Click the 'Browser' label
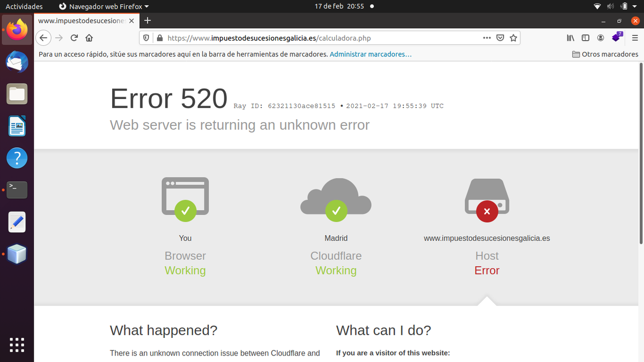This screenshot has width=644, height=362. pyautogui.click(x=185, y=256)
